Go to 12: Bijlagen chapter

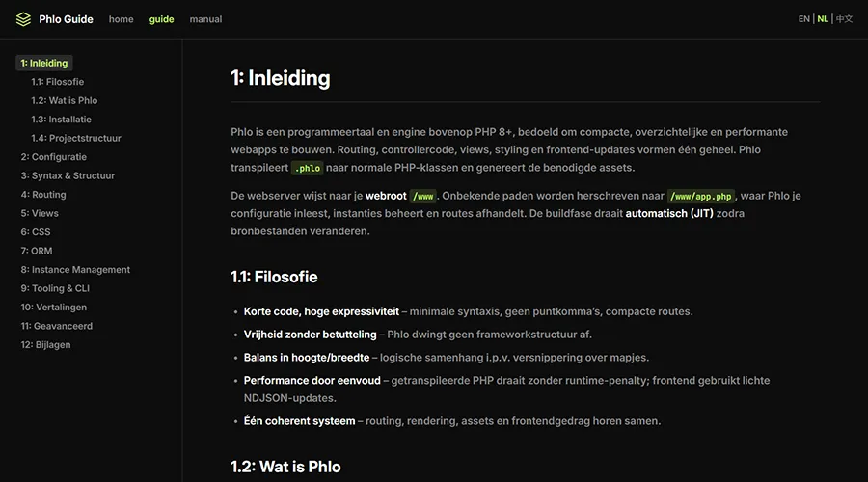[45, 345]
